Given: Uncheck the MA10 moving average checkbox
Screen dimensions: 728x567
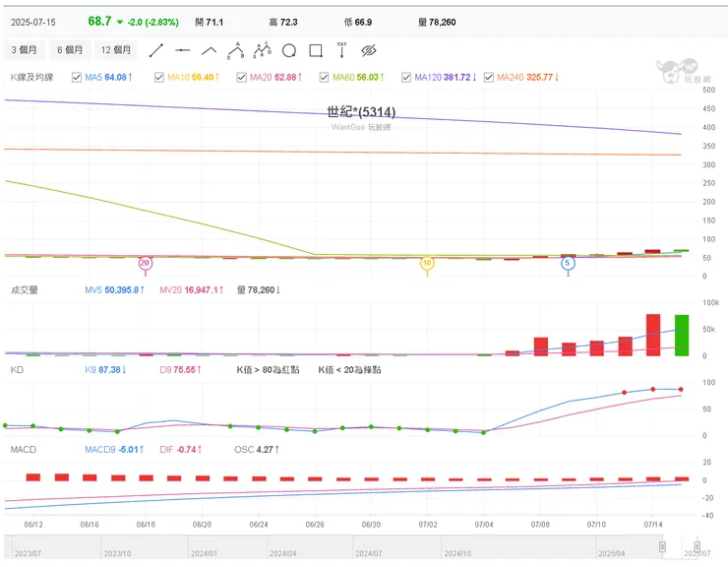Looking at the screenshot, I should tap(159, 77).
